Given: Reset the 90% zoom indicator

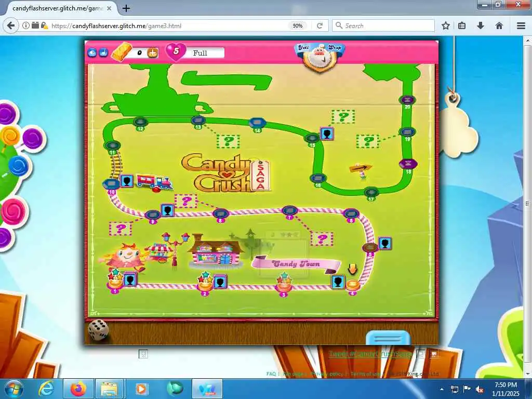Looking at the screenshot, I should pos(298,26).
